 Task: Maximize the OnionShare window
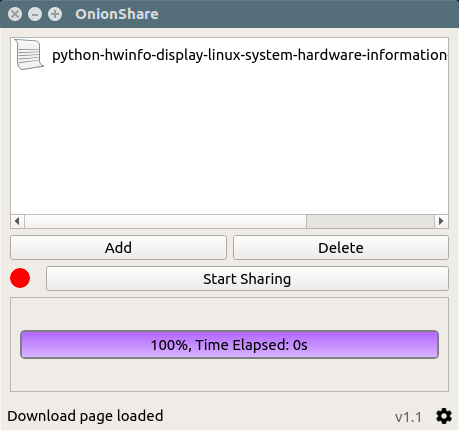[55, 14]
